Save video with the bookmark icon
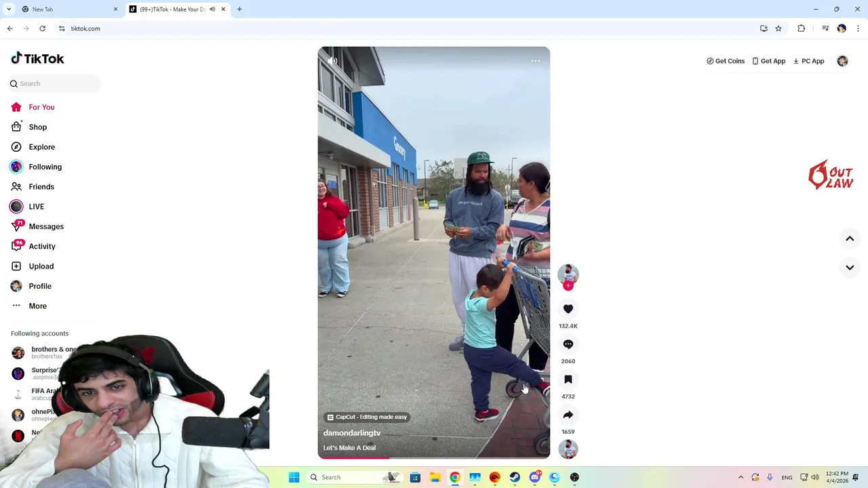 point(568,380)
